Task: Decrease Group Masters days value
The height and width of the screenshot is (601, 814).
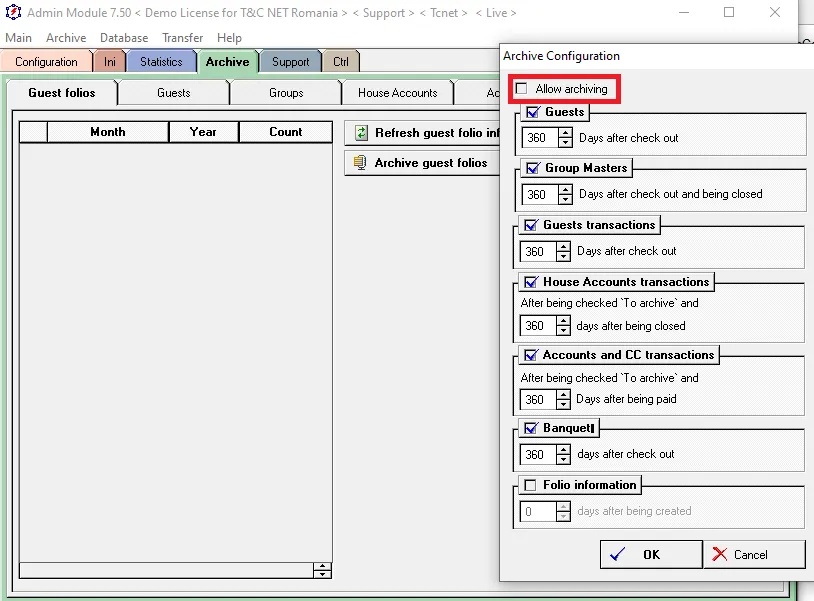Action: click(x=565, y=199)
